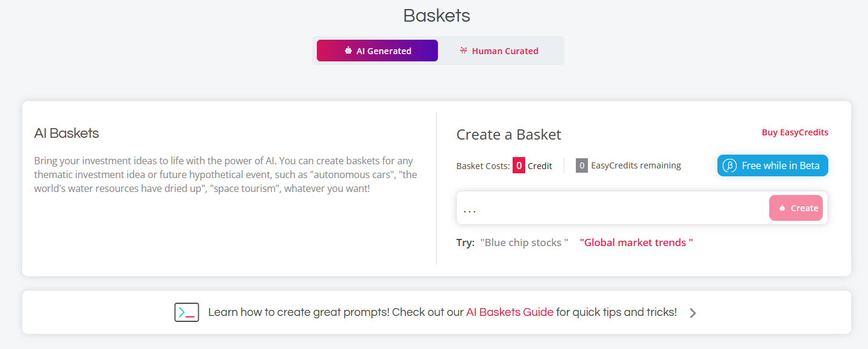Screen dimensions: 868x349
Task: Open the AI Baskets Guide link
Action: pyautogui.click(x=510, y=312)
